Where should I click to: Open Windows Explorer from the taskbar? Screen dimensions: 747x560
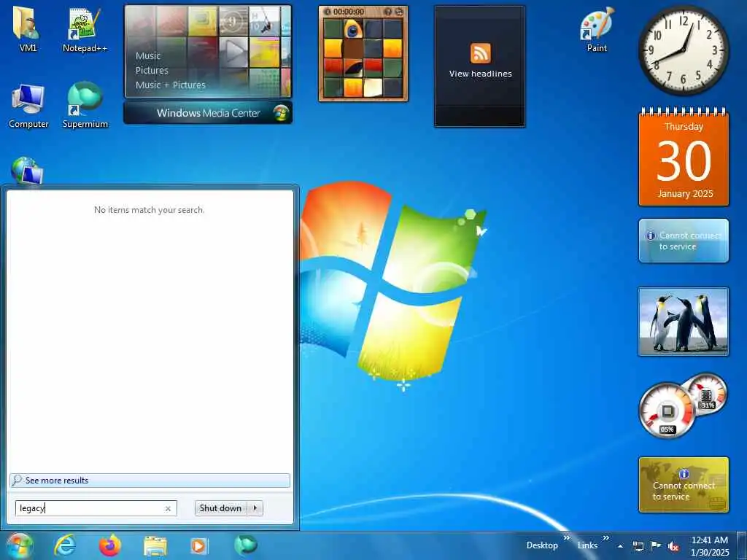[x=155, y=546]
